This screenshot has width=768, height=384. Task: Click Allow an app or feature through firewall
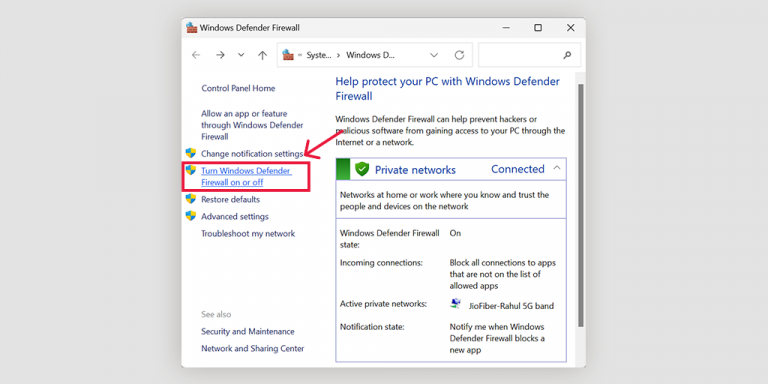click(x=252, y=125)
